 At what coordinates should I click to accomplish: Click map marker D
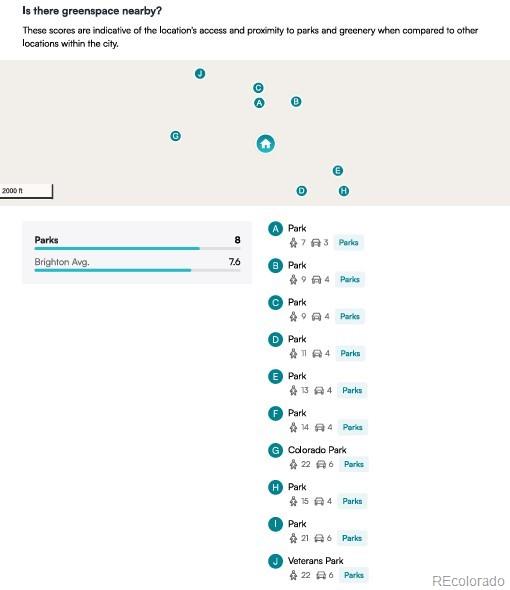click(x=301, y=191)
